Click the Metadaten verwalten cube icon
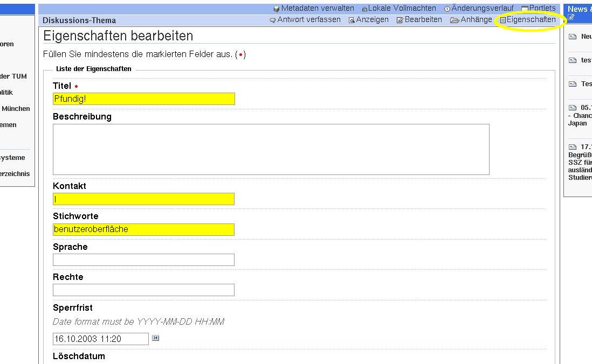 pos(277,9)
